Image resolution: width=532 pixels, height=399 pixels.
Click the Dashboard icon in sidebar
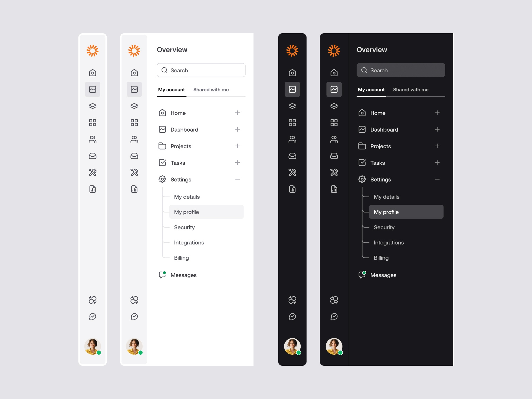(x=93, y=89)
